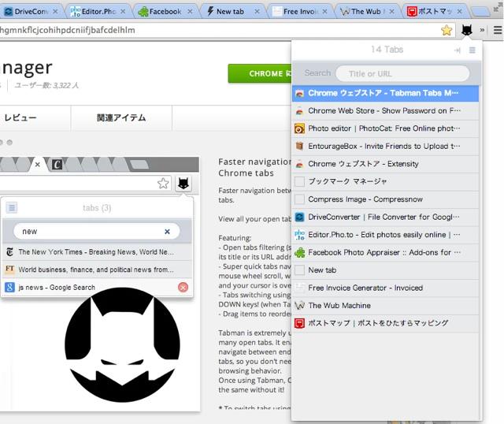This screenshot has width=504, height=424.
Task: Close the Facebook browser tab
Action: [191, 12]
